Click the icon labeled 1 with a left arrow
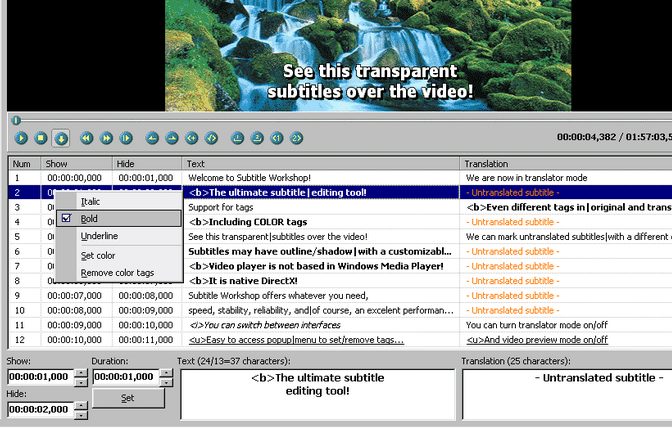Screen dimensions: 672x428 point(277,138)
